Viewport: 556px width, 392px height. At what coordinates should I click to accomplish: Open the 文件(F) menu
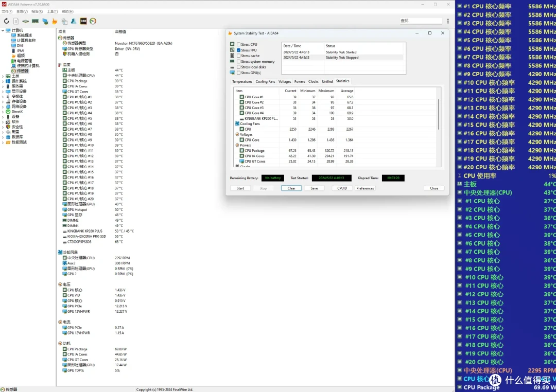[7, 12]
